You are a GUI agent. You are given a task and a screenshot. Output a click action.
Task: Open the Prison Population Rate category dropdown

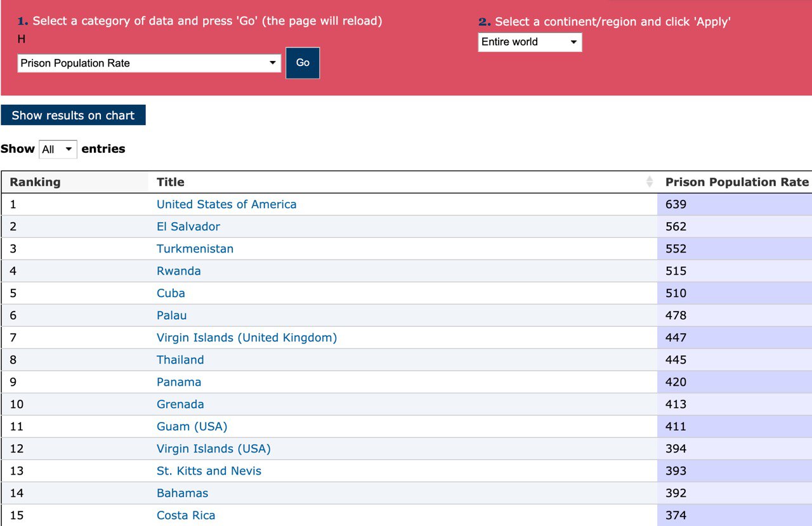pos(149,63)
